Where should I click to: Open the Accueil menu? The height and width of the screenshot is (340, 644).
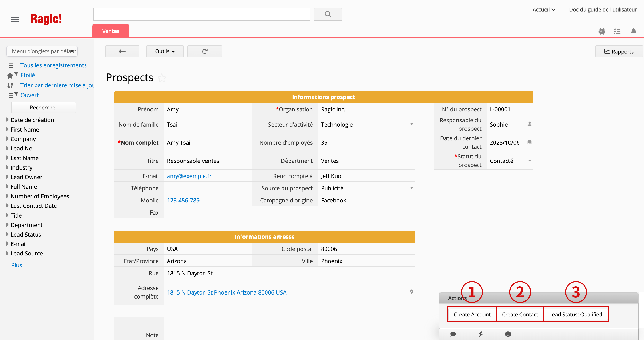tap(543, 9)
